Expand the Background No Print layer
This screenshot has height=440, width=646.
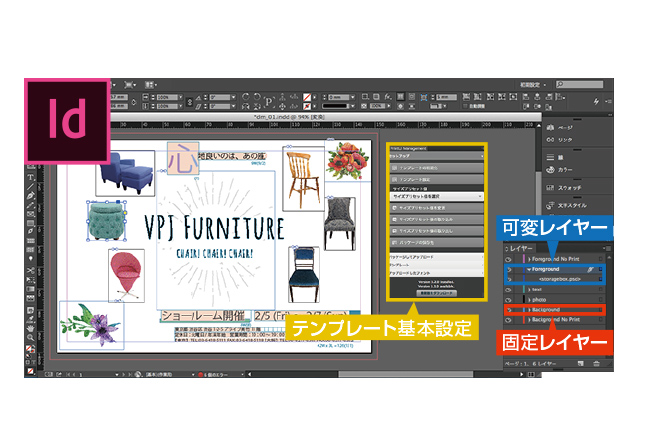529,320
